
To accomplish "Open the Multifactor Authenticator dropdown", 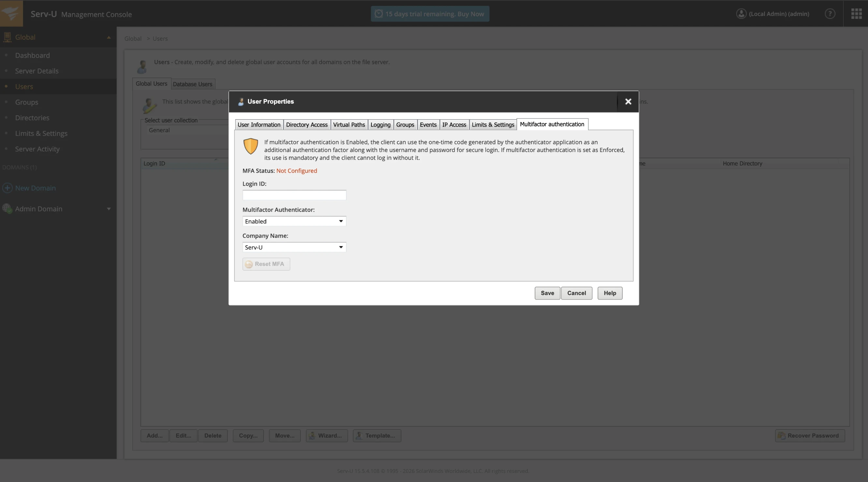I will [294, 221].
